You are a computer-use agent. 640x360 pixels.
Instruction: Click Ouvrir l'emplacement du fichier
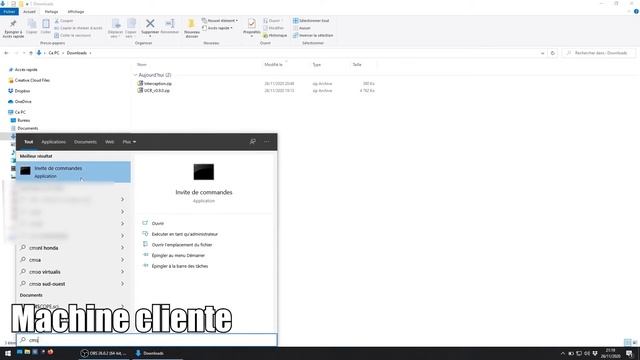[182, 245]
